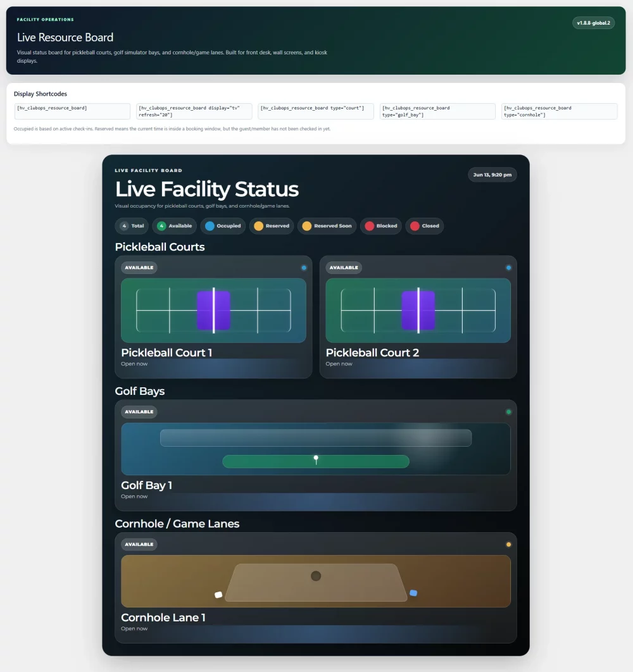633x672 pixels.
Task: Click the blue status dot on Pickleball Court 1
Action: click(304, 268)
